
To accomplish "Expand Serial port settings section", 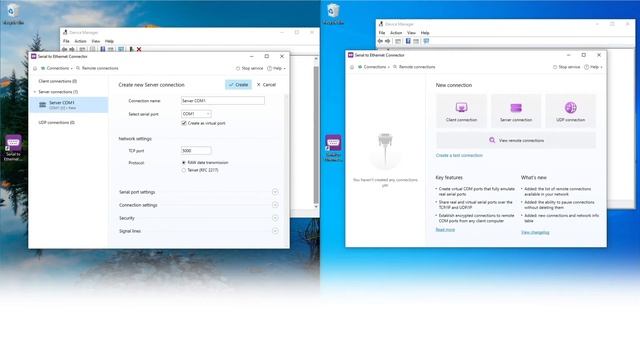I will point(275,192).
